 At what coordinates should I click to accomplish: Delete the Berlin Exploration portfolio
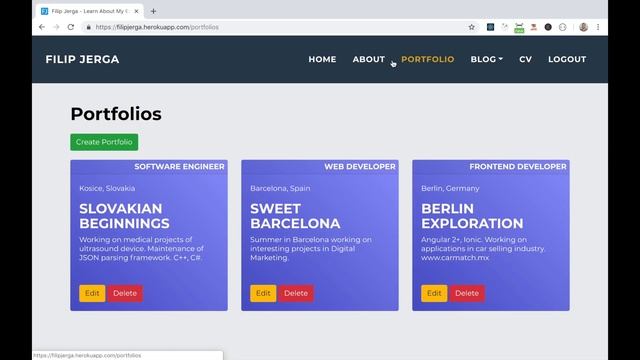coord(467,293)
